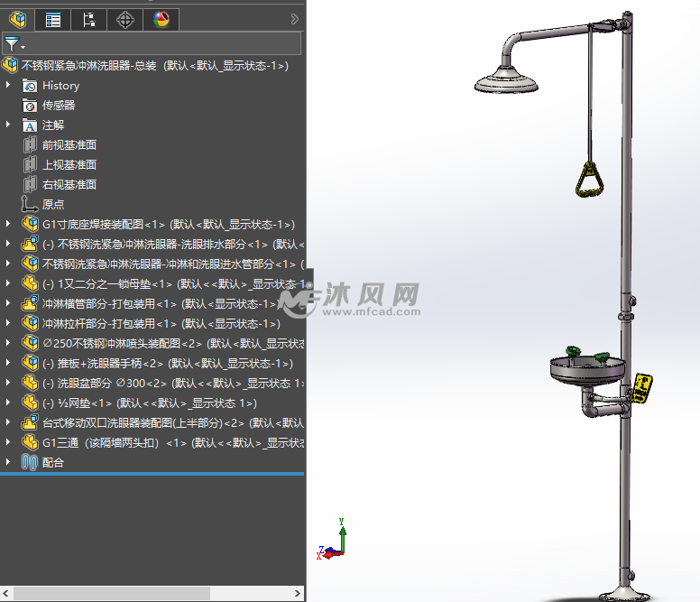Expand 洗眼盆部分 ∅300<2> node

pyautogui.click(x=7, y=383)
